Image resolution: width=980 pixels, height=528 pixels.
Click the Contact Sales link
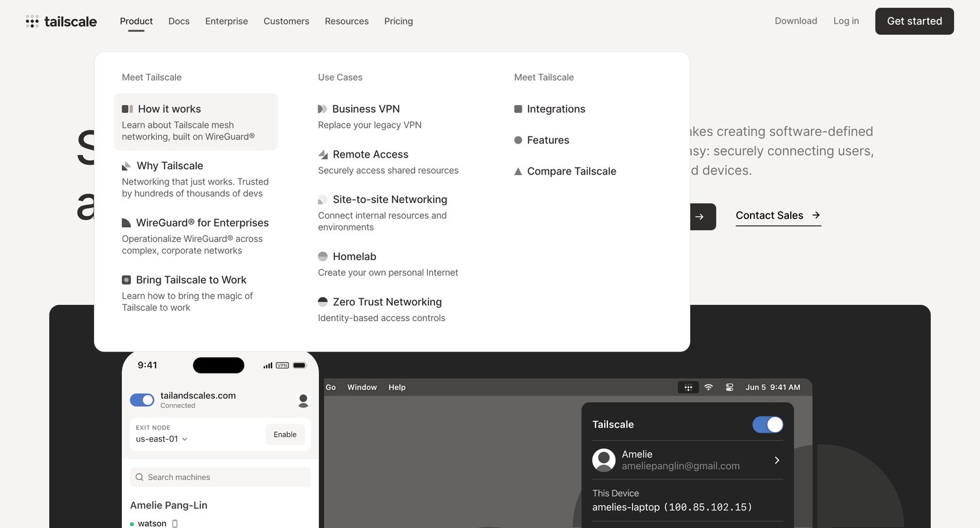(778, 216)
